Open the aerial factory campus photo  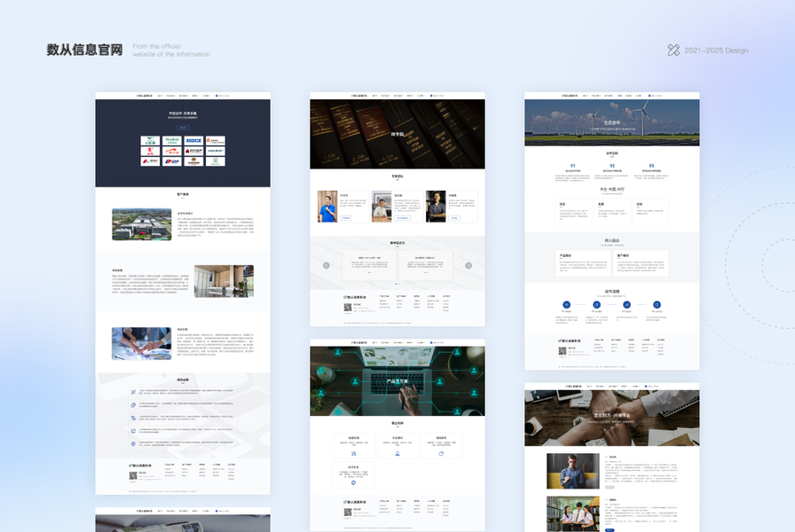(141, 224)
